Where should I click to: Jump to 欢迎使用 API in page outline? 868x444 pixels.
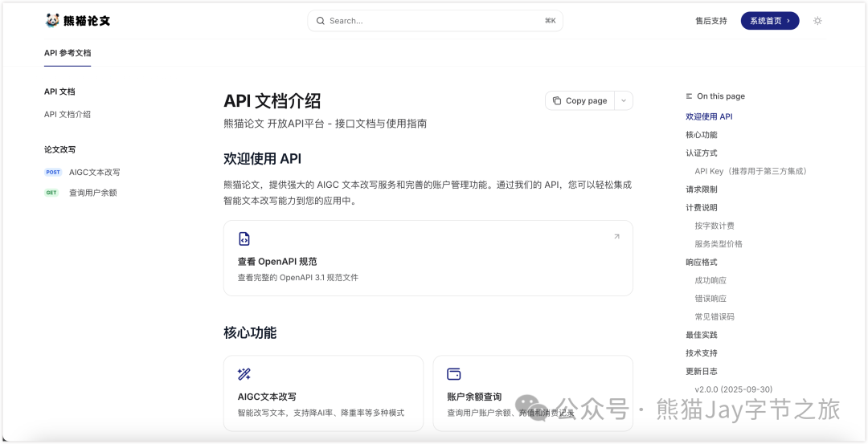pyautogui.click(x=709, y=116)
